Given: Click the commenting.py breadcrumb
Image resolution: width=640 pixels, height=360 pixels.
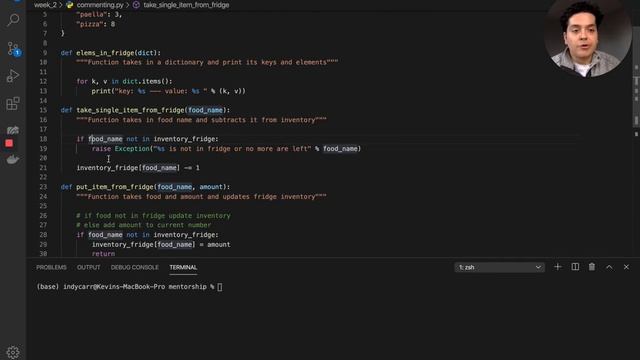Looking at the screenshot, I should [x=100, y=5].
